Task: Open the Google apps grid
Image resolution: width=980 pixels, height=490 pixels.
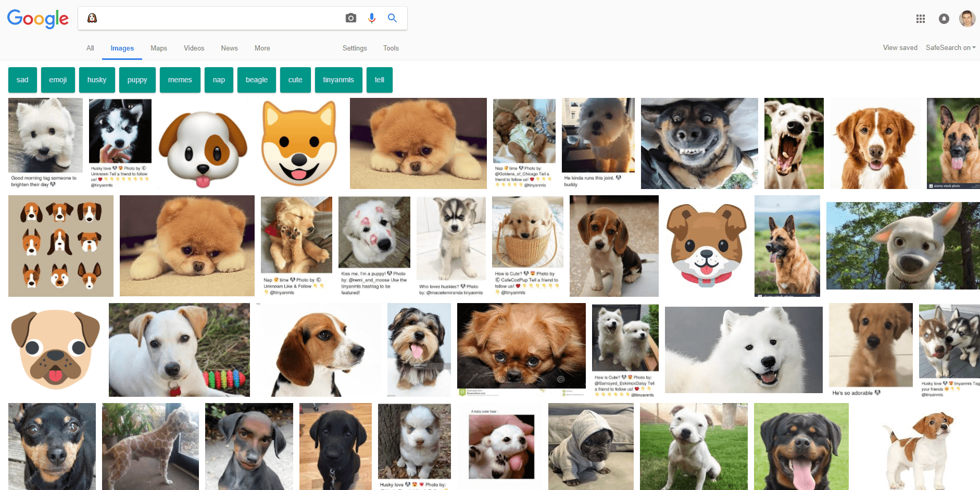Action: point(921,19)
